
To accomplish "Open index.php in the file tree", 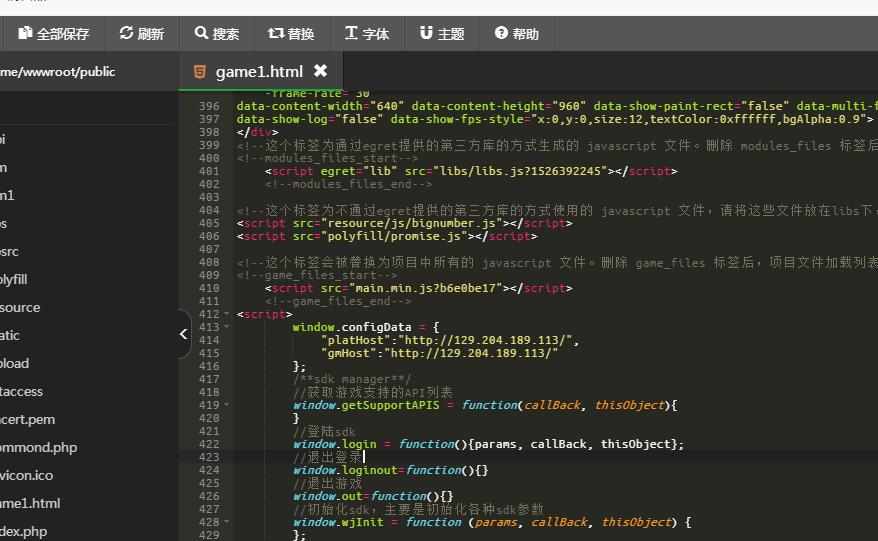I will coord(24,531).
